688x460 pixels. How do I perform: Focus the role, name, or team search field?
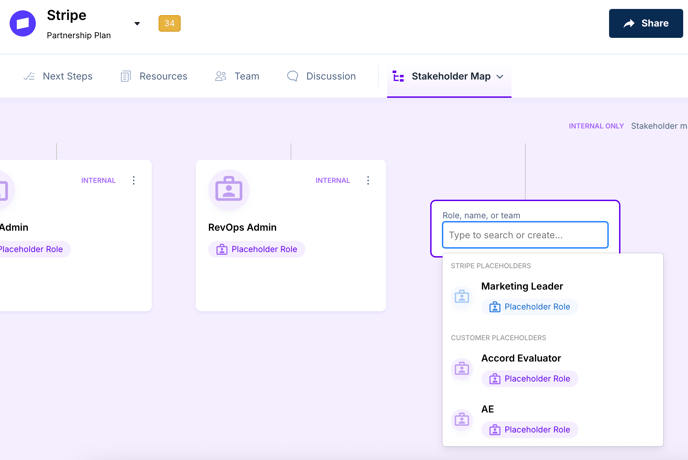pyautogui.click(x=525, y=235)
